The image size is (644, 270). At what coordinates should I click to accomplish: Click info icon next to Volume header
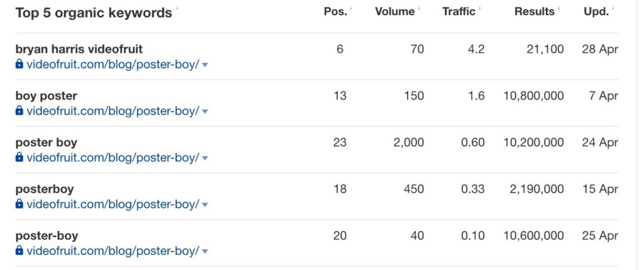[x=419, y=8]
